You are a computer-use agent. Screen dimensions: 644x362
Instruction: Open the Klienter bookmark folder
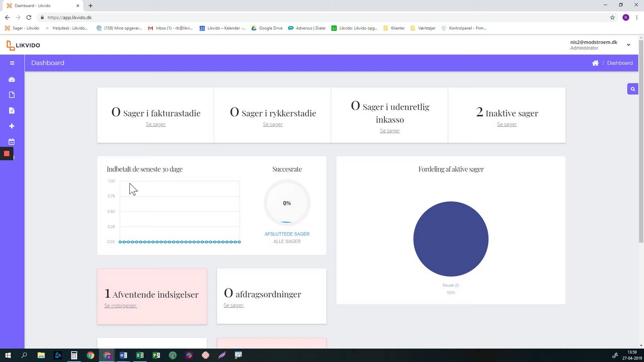(394, 28)
